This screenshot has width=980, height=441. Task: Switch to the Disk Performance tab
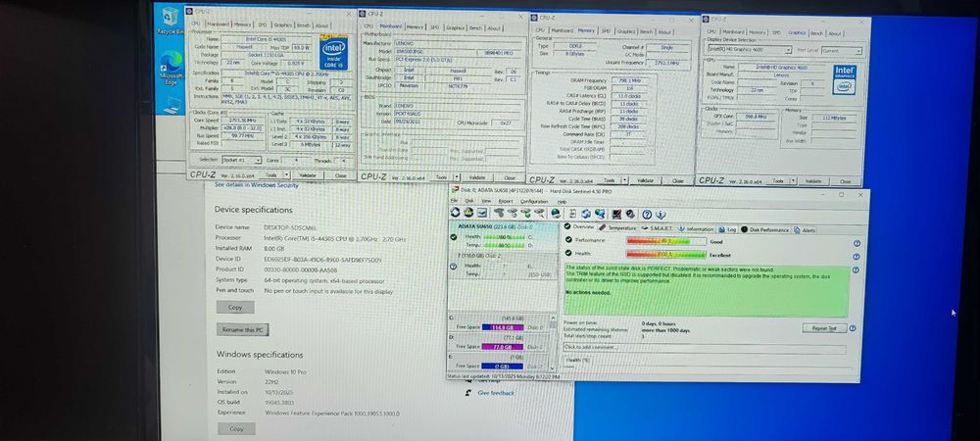765,229
